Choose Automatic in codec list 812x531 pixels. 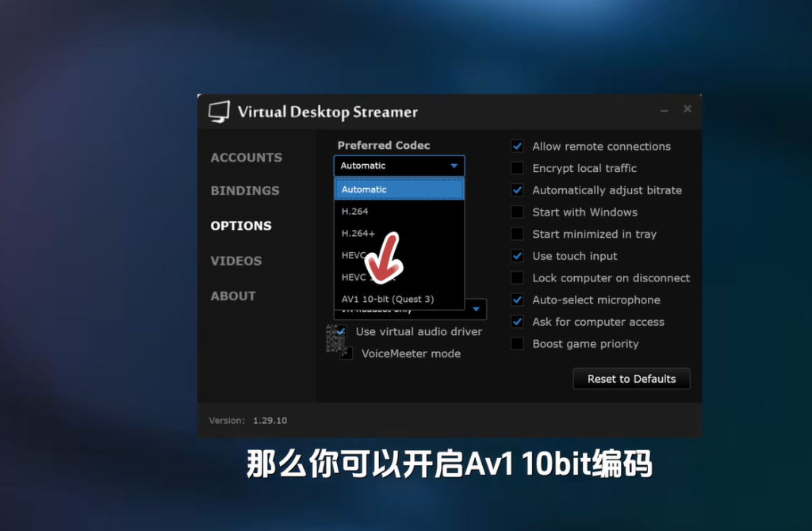click(x=400, y=189)
